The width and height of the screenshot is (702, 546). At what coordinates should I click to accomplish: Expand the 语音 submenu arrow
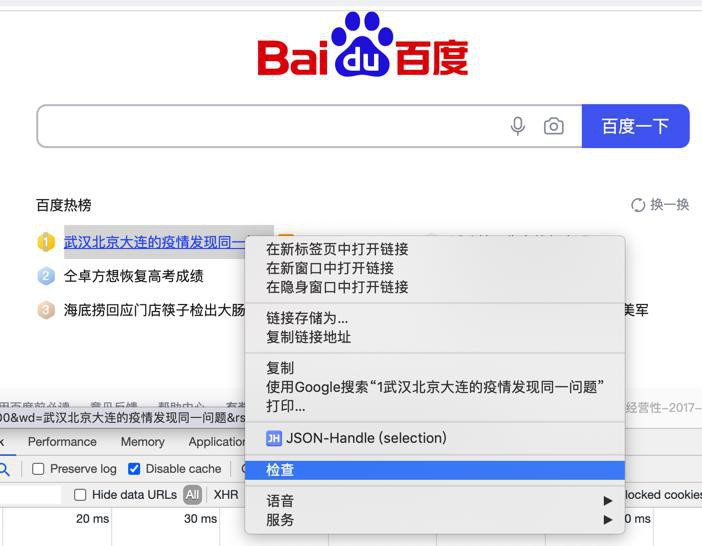click(x=608, y=501)
